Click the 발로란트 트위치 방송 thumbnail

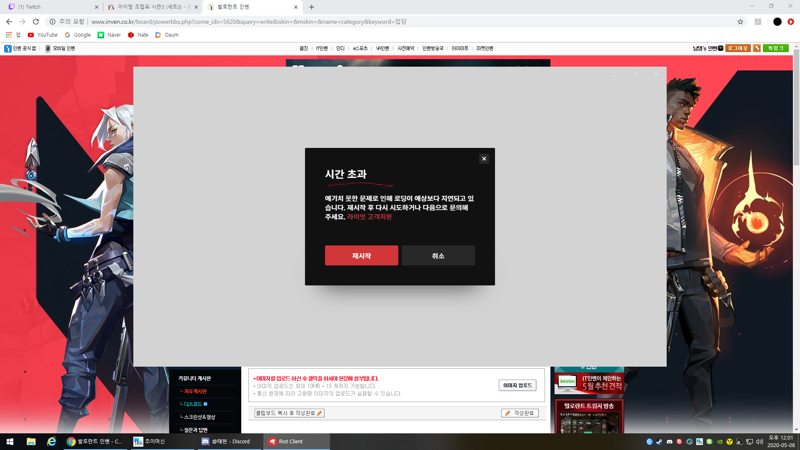click(589, 416)
